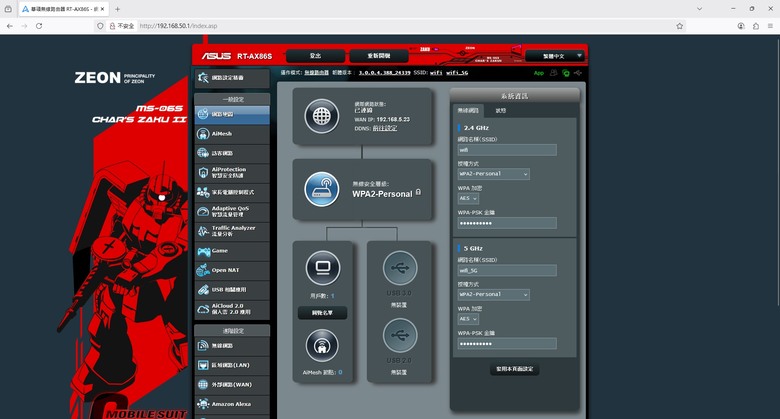Open the 訪客網路 guest network sidebar item
This screenshot has width=780, height=419.
[x=232, y=153]
